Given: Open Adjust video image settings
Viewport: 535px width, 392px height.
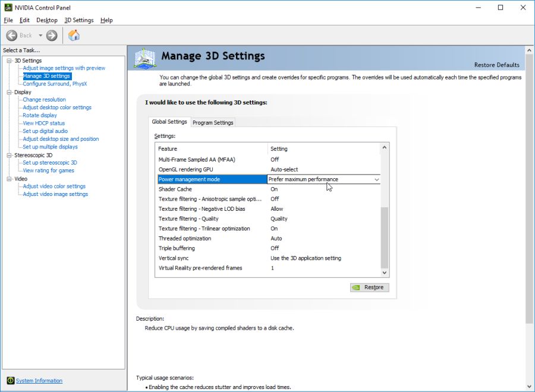Looking at the screenshot, I should click(55, 194).
